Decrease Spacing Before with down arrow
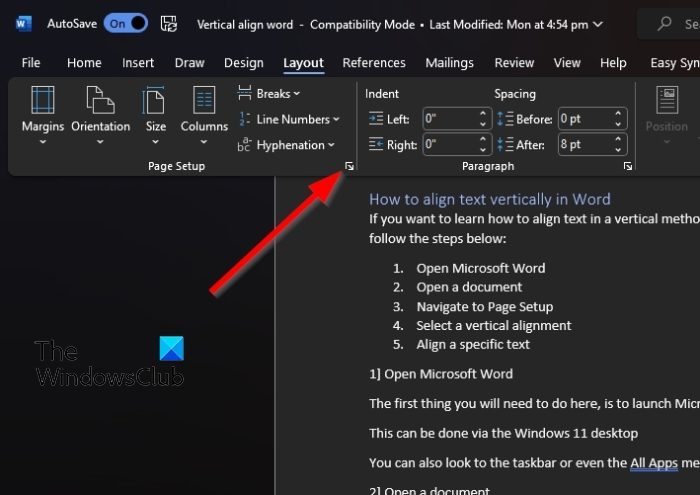 [618, 124]
